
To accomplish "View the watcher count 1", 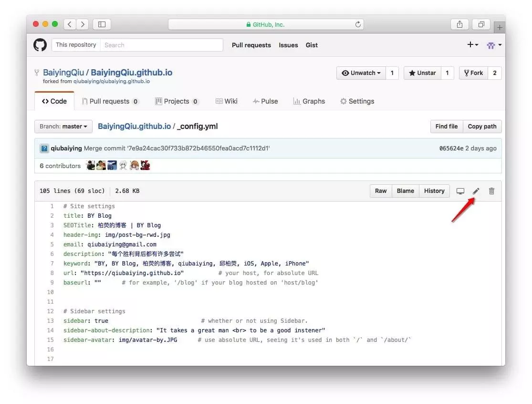I will point(392,73).
